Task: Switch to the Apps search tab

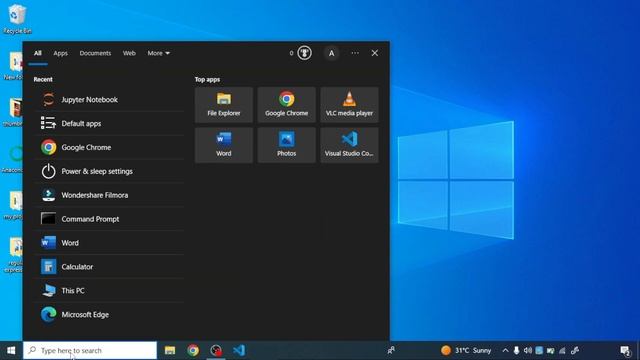Action: [60, 53]
